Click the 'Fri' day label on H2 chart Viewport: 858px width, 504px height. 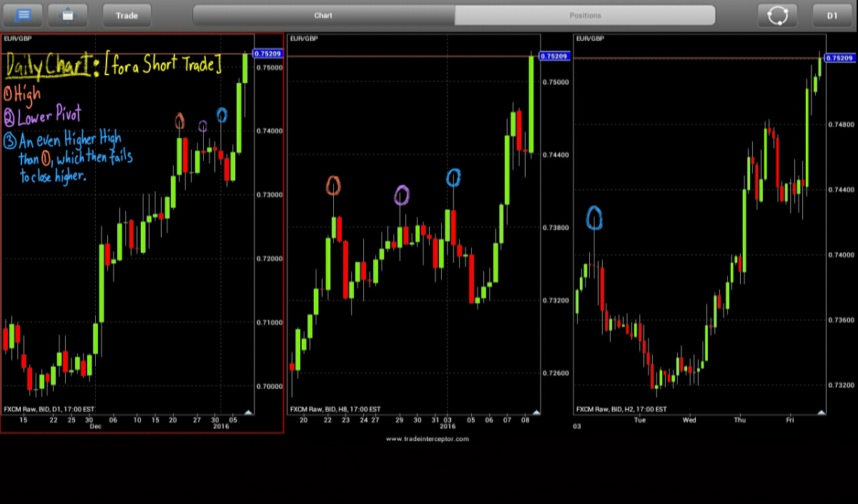[x=791, y=420]
